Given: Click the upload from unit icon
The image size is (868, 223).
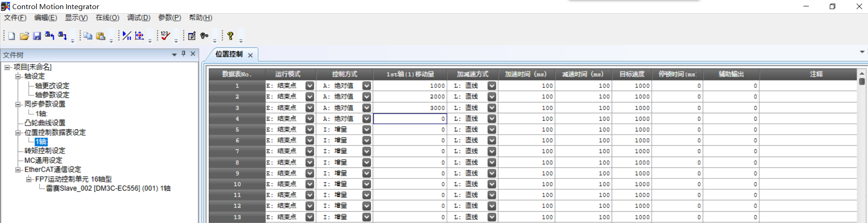Looking at the screenshot, I should point(50,36).
